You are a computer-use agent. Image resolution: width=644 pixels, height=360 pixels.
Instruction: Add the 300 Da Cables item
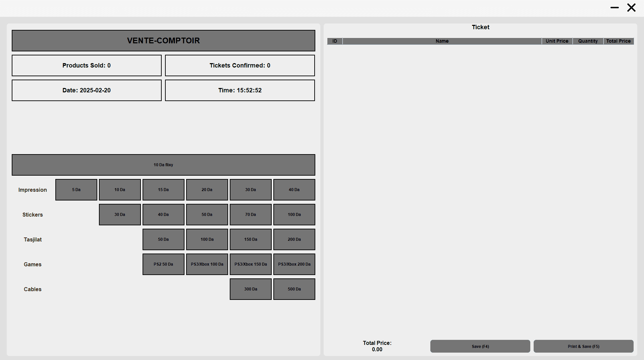pos(251,289)
